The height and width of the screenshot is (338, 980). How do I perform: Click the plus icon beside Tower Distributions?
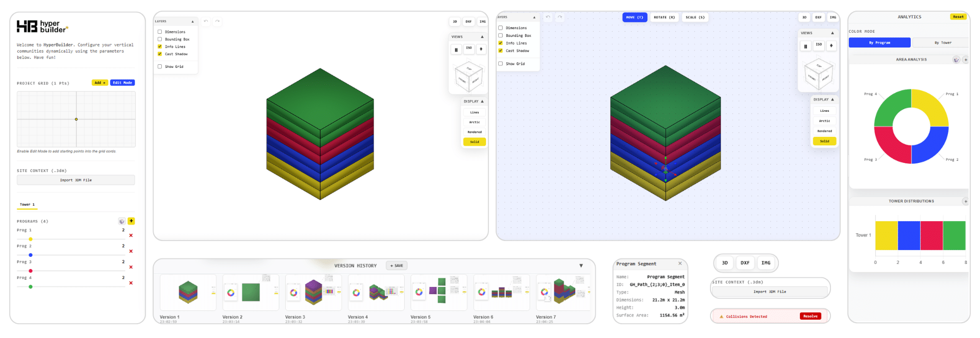pyautogui.click(x=965, y=201)
